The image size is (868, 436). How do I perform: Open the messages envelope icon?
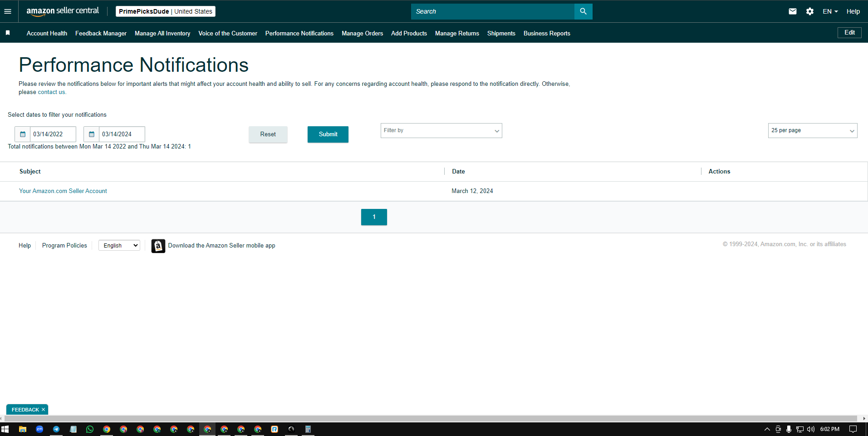(x=793, y=11)
